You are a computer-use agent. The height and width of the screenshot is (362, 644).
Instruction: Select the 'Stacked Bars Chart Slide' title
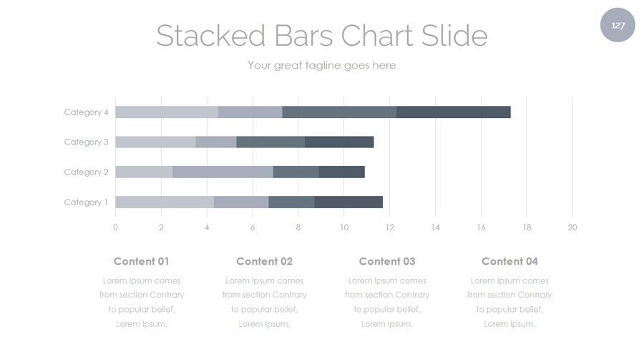pyautogui.click(x=321, y=35)
